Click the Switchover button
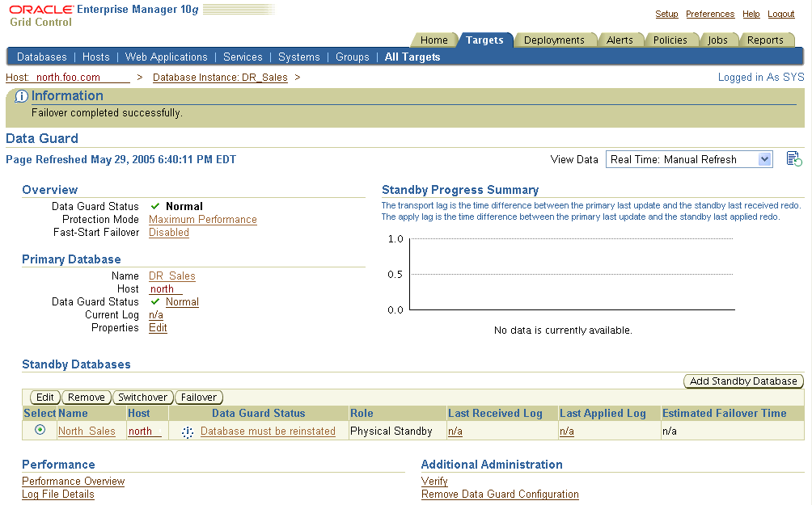 [x=143, y=397]
